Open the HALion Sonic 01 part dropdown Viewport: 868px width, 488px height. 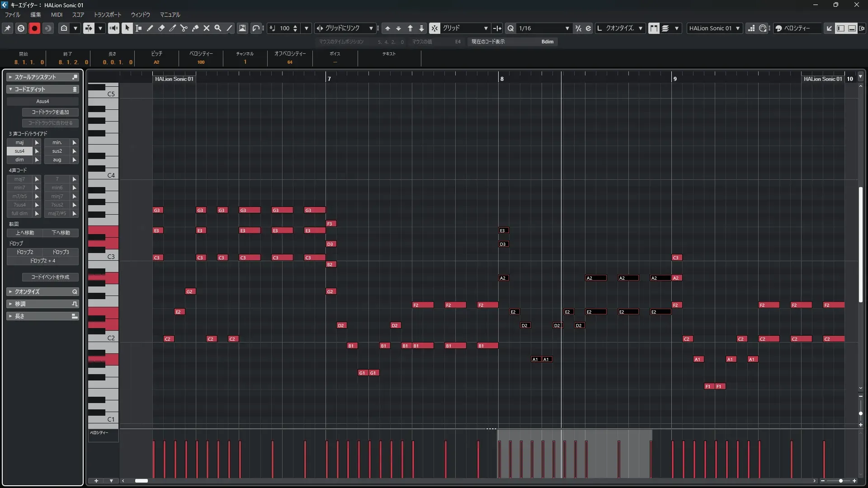tap(738, 28)
